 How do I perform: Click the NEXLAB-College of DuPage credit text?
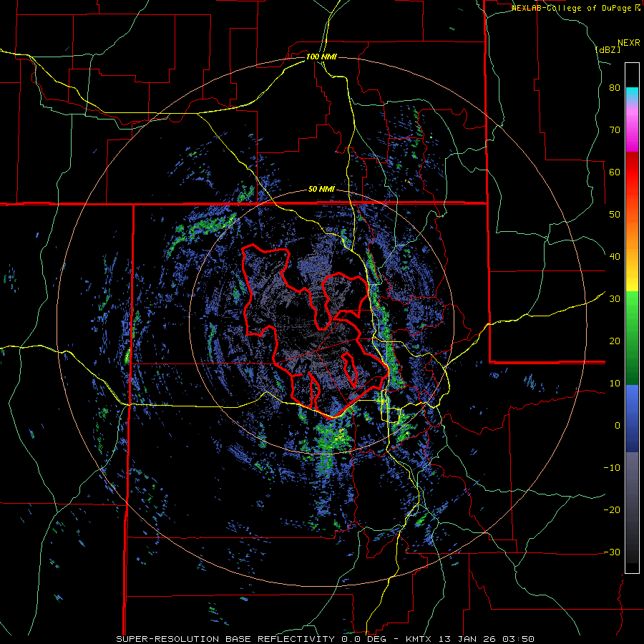[575, 8]
